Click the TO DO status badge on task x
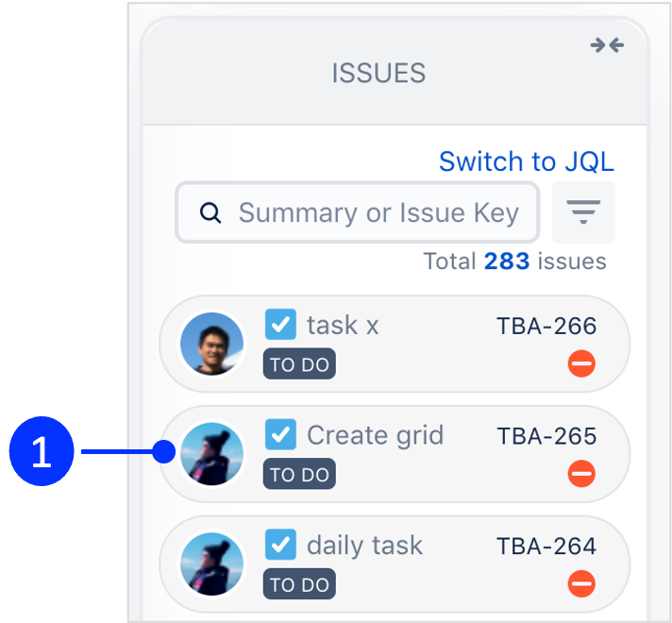Viewport: 672px width, 623px height. coord(299,364)
